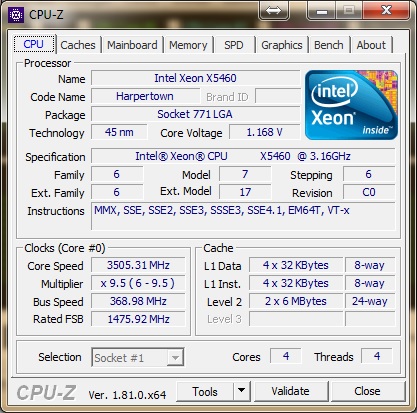This screenshot has width=417, height=413.
Task: Open the SPD tab
Action: tap(234, 45)
